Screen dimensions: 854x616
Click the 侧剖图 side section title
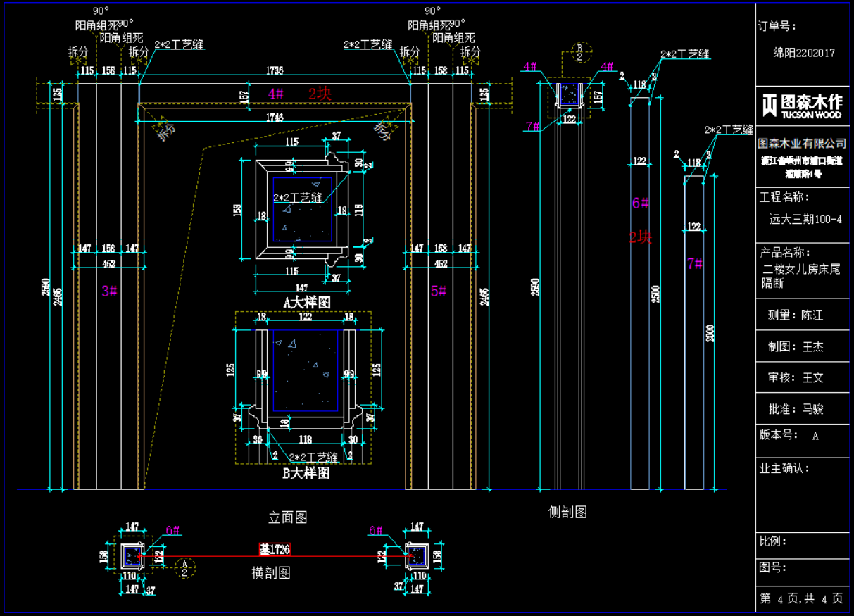click(567, 512)
